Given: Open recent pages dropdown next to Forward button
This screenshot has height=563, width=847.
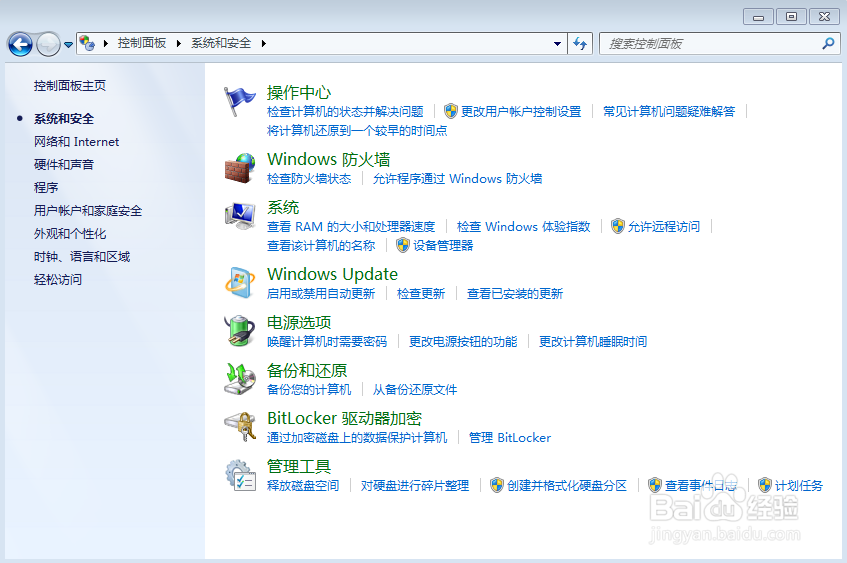Looking at the screenshot, I should click(69, 44).
